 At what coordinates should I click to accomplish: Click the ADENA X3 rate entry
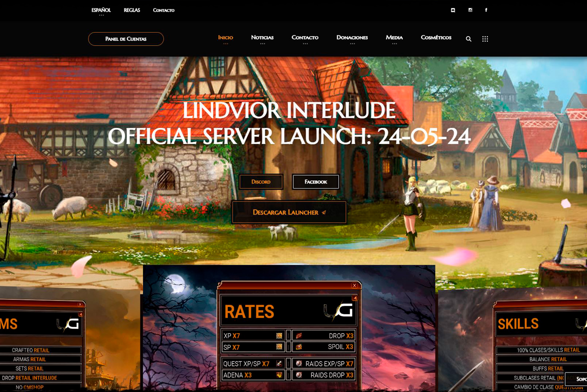coord(253,375)
